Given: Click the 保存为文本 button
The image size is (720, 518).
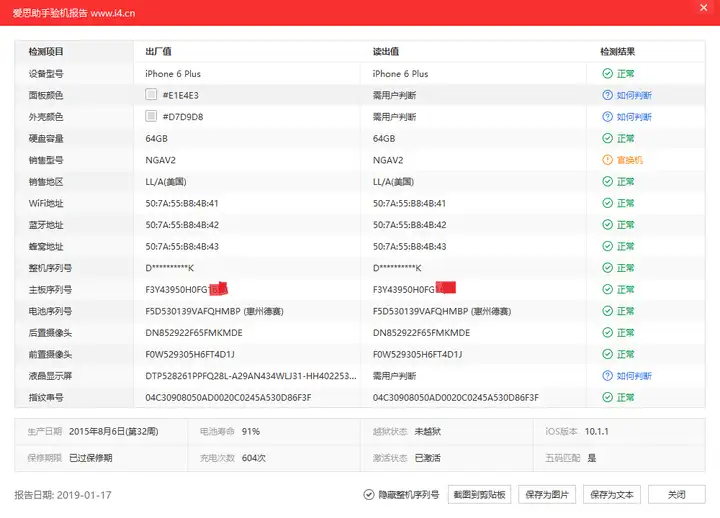Looking at the screenshot, I should click(612, 495).
